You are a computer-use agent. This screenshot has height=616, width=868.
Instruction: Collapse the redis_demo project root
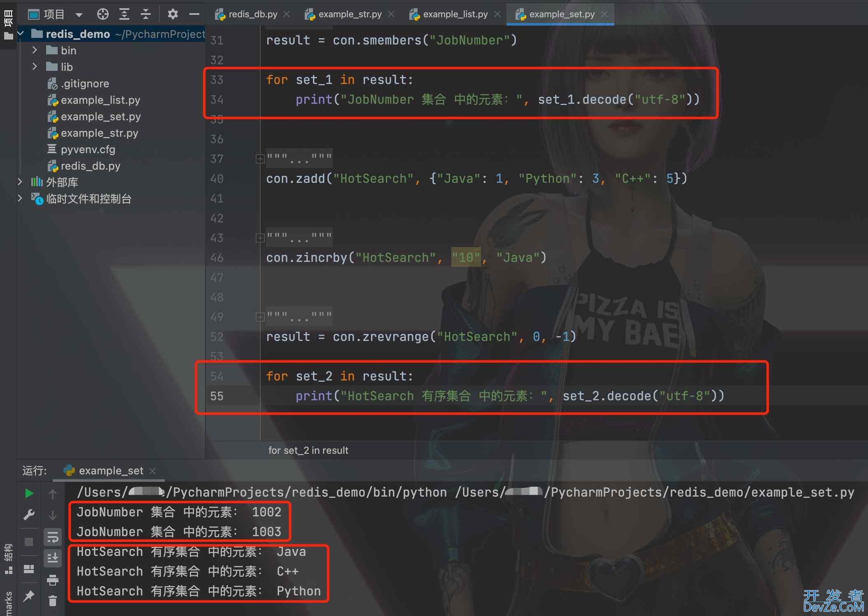[21, 33]
